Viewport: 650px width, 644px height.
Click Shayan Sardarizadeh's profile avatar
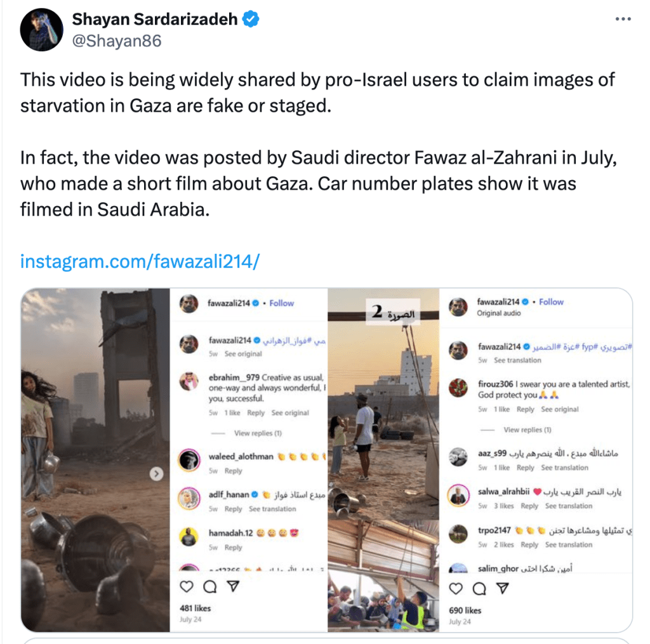[41, 30]
